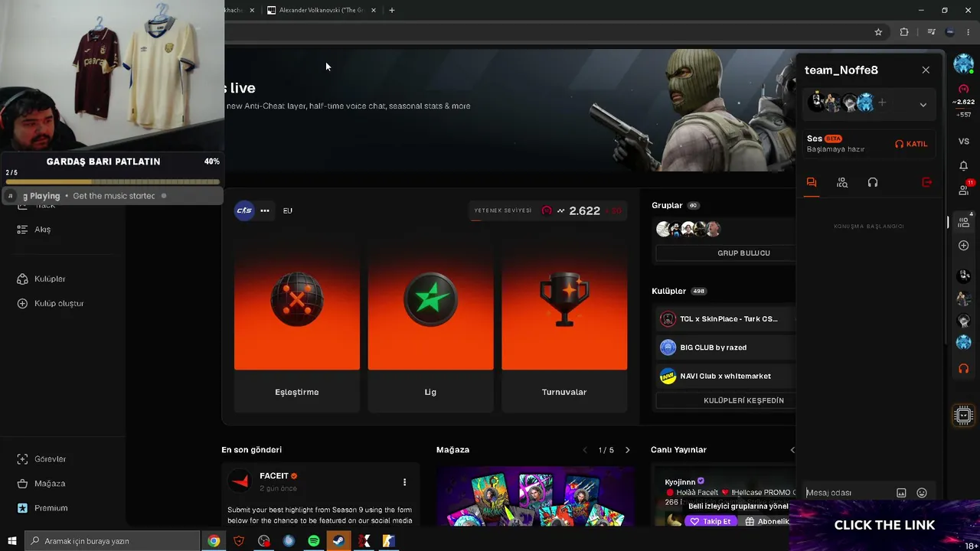Open the FACEIT post author name
The height and width of the screenshot is (551, 980).
(274, 476)
